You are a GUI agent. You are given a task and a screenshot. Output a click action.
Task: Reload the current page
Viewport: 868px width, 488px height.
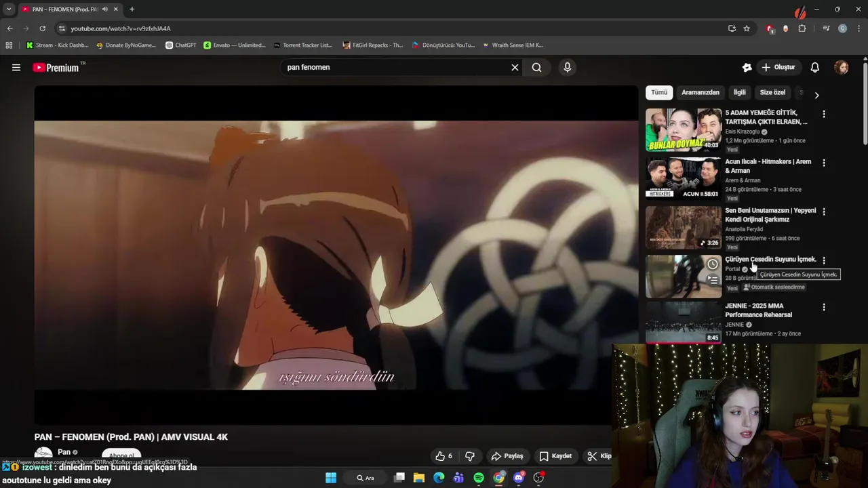[42, 28]
